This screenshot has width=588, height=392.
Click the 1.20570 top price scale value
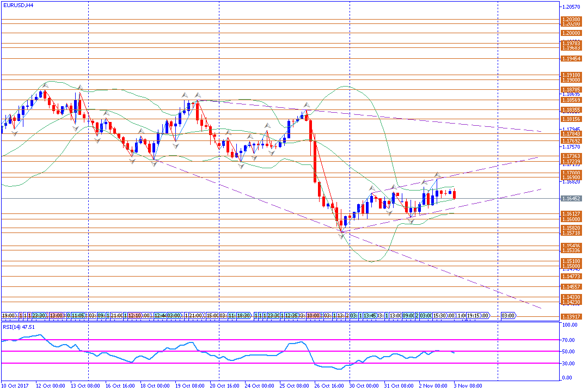point(572,7)
